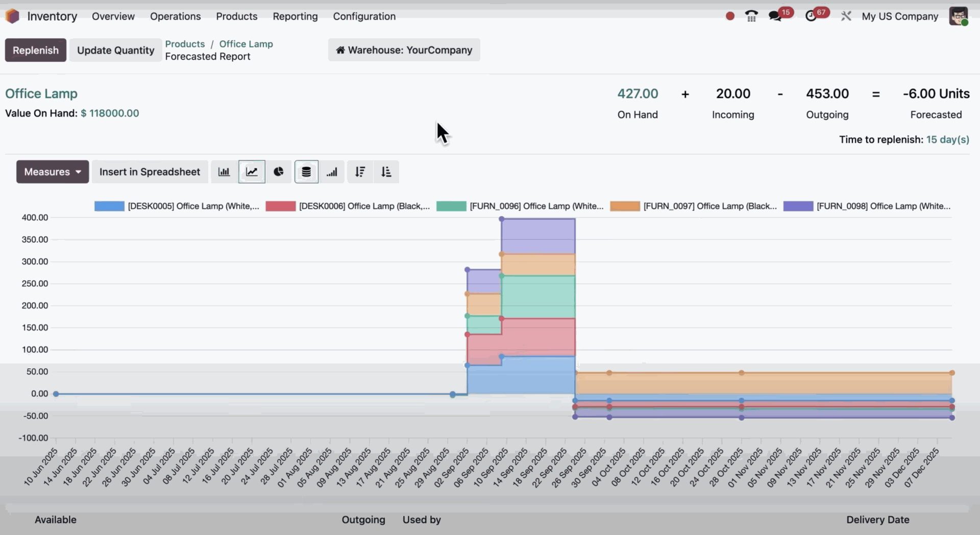Click the Delivery Date column header
Image resolution: width=980 pixels, height=535 pixels.
[x=878, y=520]
